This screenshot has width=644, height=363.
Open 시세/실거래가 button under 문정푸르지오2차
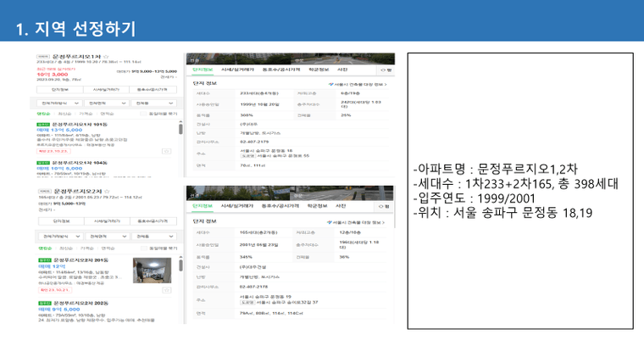[x=107, y=221]
